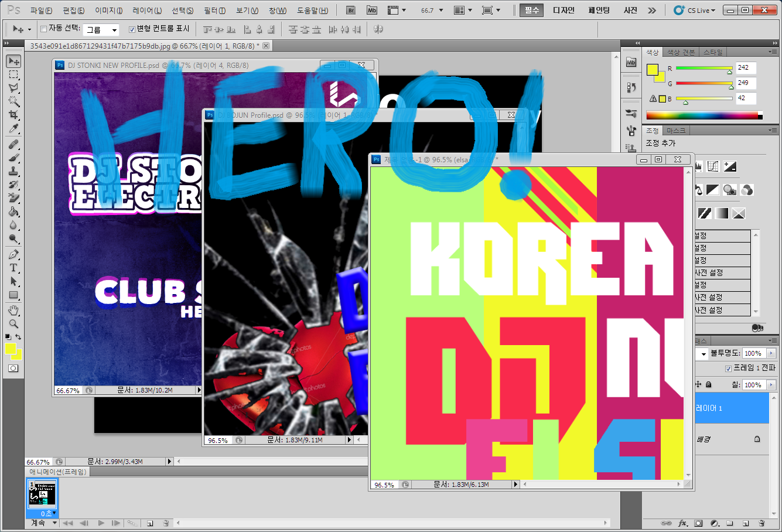The image size is (782, 532).
Task: Select the Crop tool
Action: (x=13, y=115)
